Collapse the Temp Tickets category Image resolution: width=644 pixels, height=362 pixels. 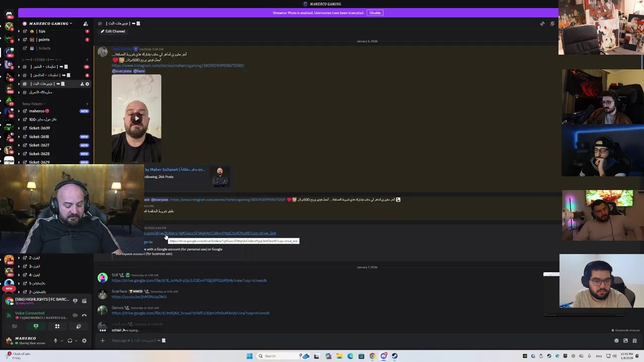pos(33,104)
